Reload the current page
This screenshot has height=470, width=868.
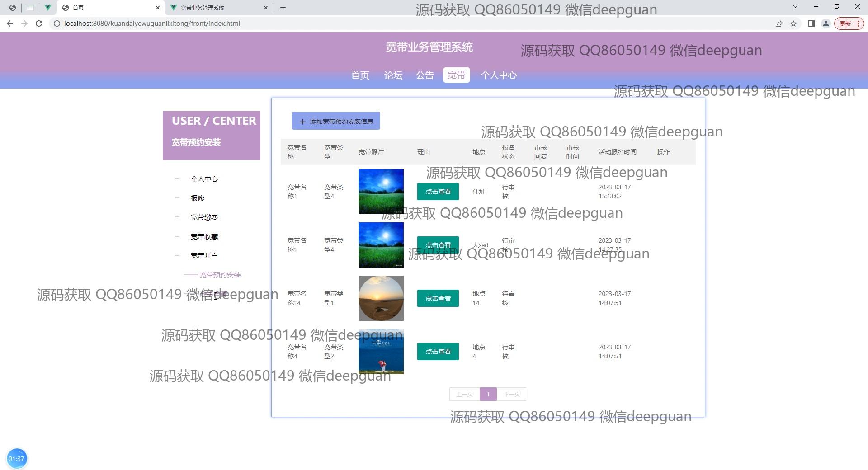[39, 23]
